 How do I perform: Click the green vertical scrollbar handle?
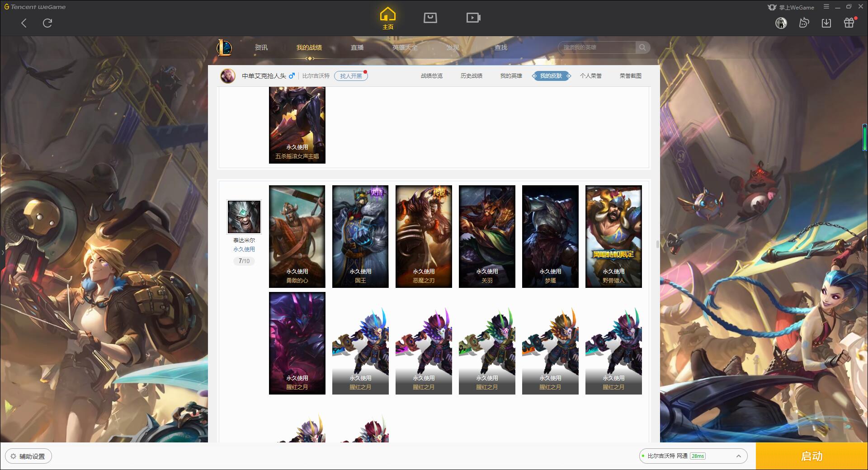point(864,137)
